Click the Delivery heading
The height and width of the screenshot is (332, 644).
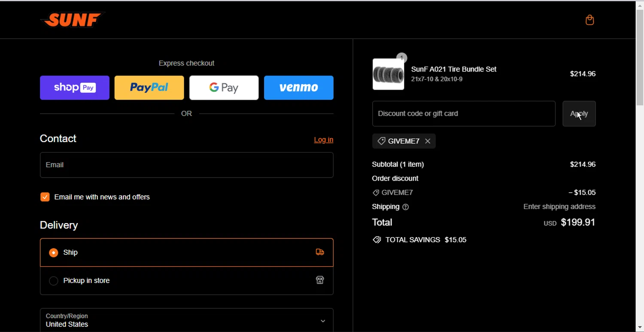(59, 225)
